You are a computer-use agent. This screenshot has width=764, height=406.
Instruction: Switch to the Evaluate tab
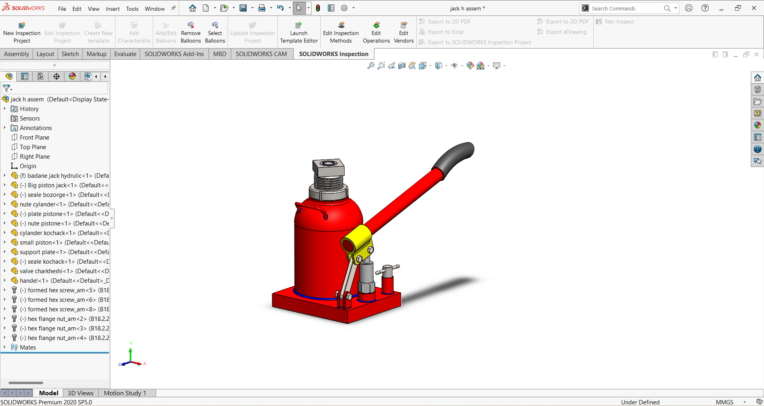pos(125,54)
